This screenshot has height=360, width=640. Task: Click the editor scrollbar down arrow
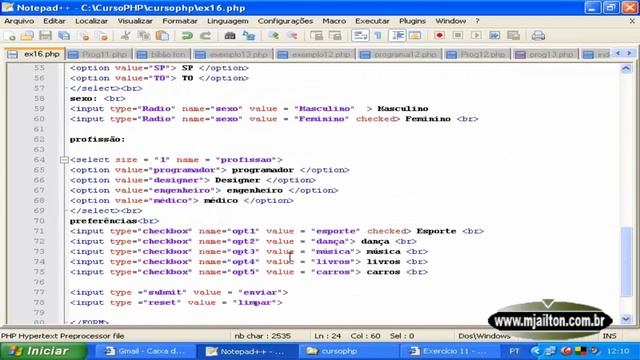(626, 319)
